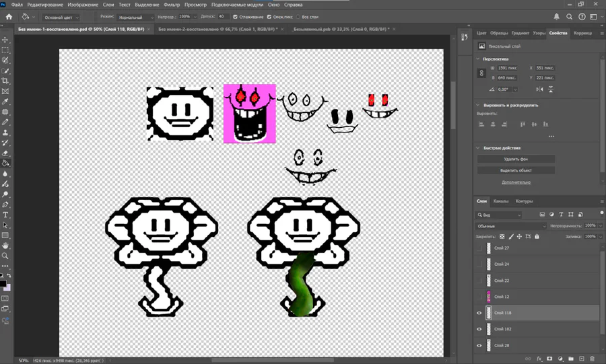
Task: Select the Rectangle shape tool
Action: pyautogui.click(x=5, y=235)
